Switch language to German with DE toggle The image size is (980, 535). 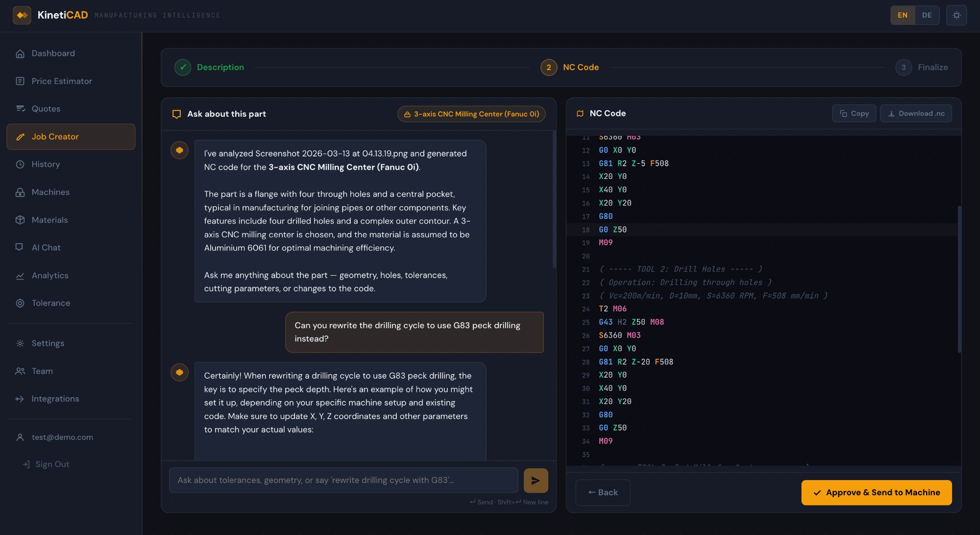pos(927,15)
